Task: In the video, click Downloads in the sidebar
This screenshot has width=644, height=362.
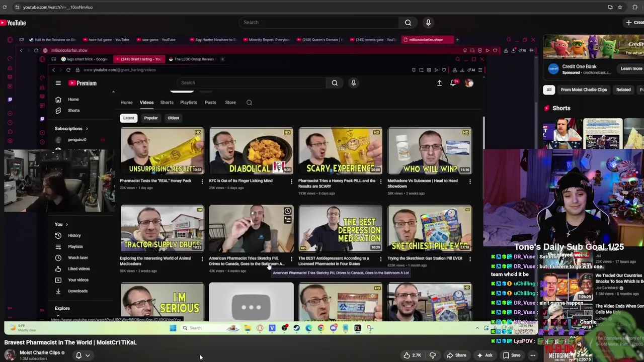Action: coord(77,291)
